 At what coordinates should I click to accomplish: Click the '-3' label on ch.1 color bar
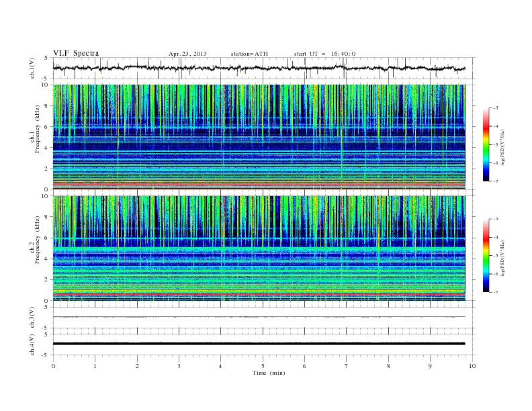pos(495,108)
